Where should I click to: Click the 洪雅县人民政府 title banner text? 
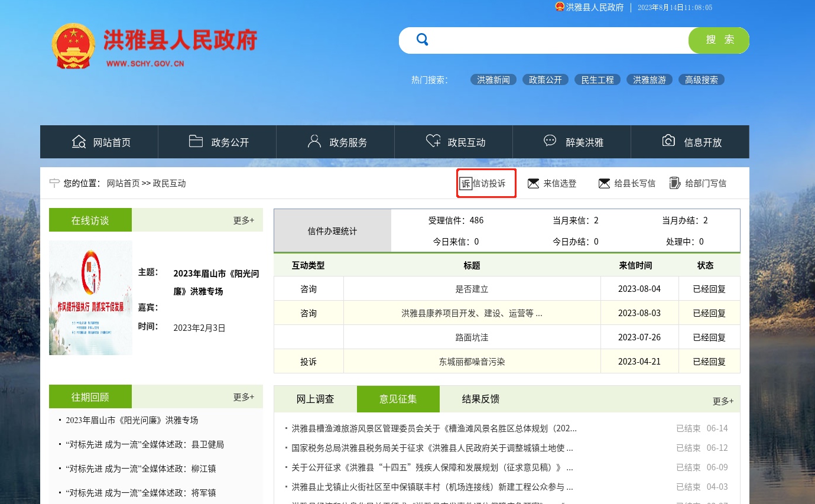(x=181, y=40)
